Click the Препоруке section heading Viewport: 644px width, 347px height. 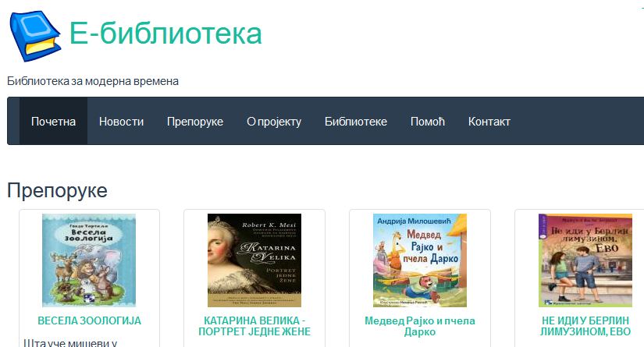click(57, 191)
